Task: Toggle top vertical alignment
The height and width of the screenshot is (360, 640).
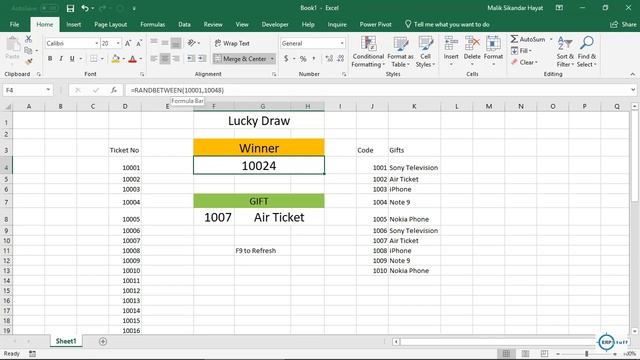Action: coord(153,42)
